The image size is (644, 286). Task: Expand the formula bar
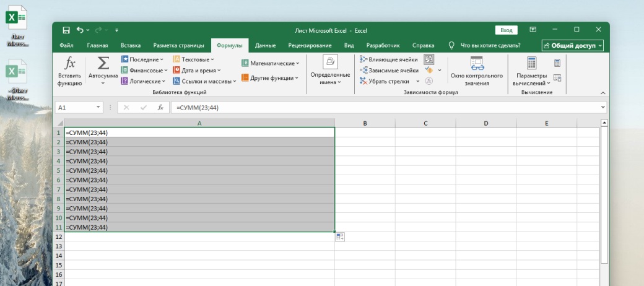pos(603,107)
